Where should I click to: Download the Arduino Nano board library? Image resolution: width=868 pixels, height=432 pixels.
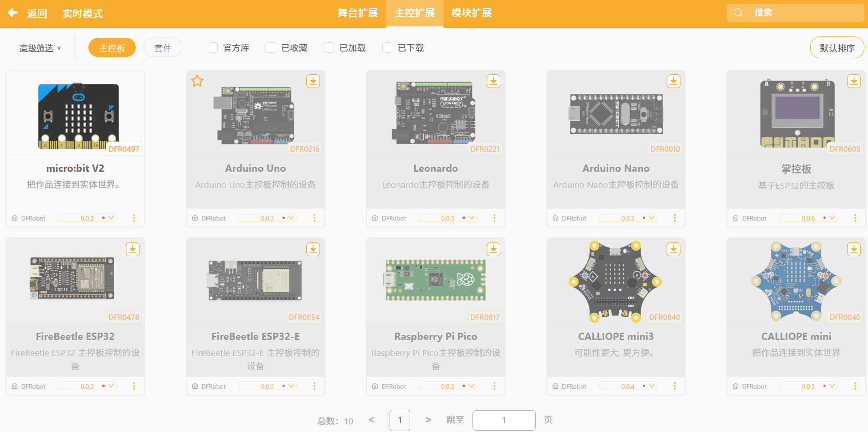click(x=673, y=81)
